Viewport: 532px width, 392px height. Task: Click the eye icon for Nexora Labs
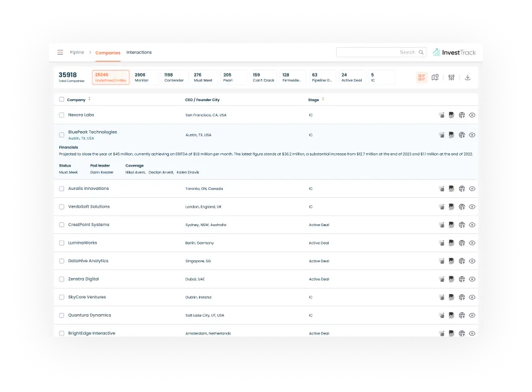(472, 115)
